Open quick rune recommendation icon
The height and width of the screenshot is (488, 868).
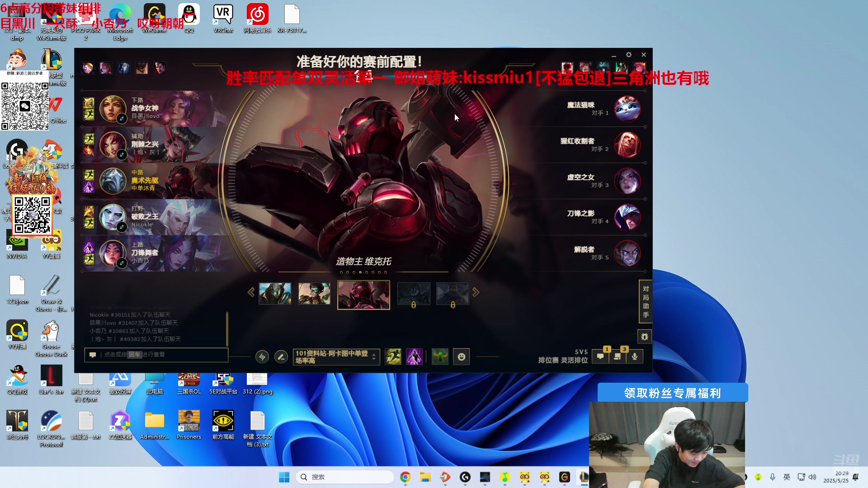pyautogui.click(x=262, y=357)
